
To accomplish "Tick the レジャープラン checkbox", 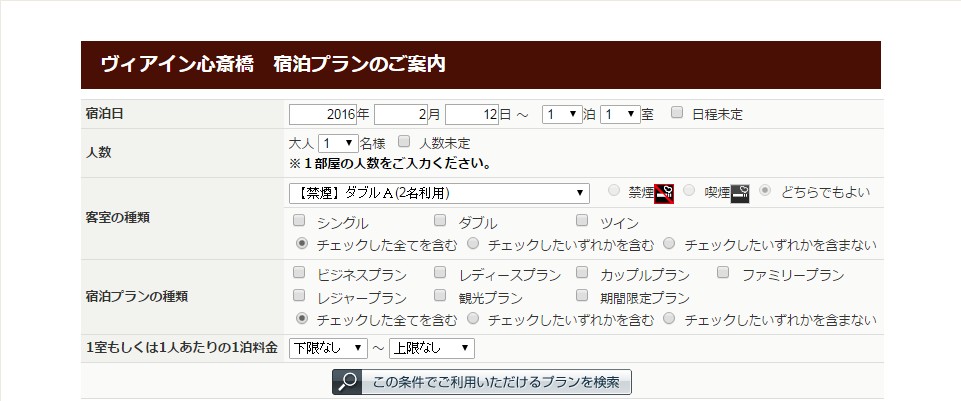I will coord(299,296).
